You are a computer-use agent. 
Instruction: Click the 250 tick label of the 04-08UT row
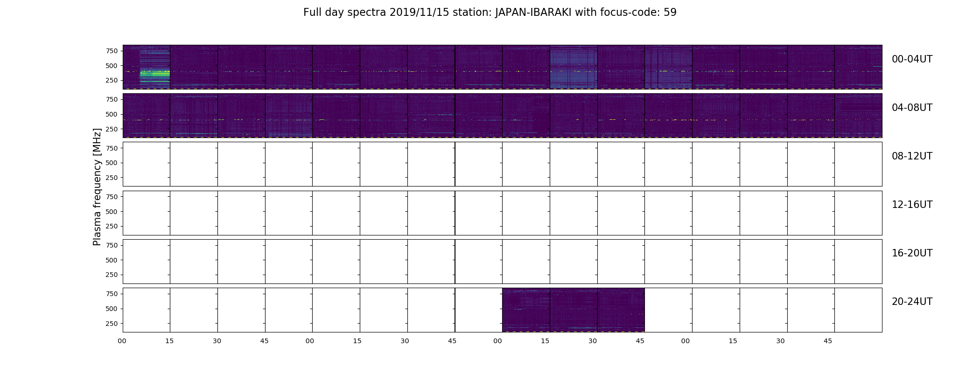tap(112, 129)
